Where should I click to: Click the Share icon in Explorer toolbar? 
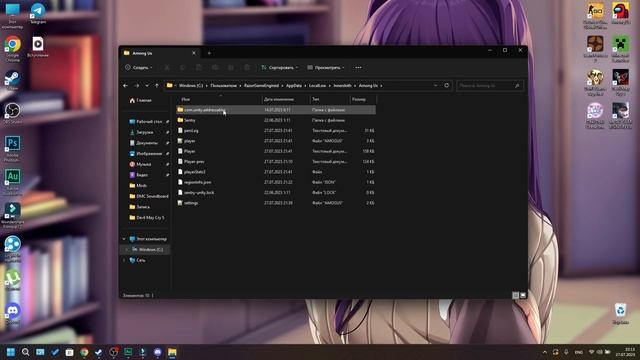(x=231, y=67)
